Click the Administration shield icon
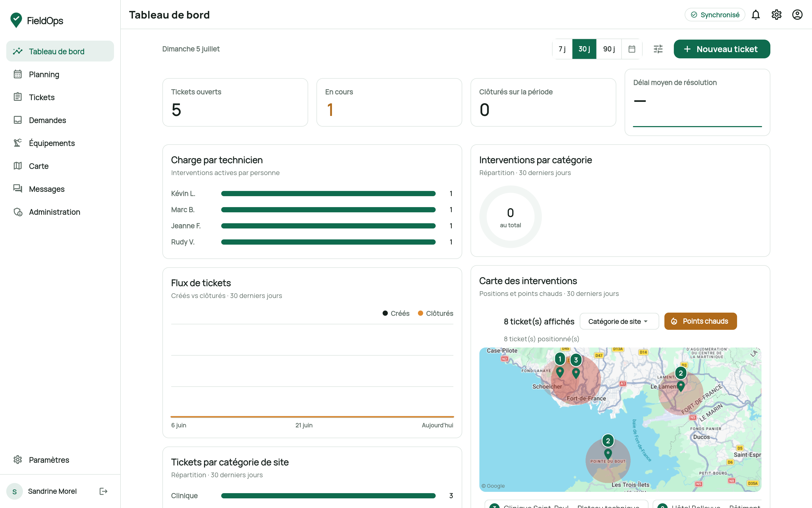 click(18, 212)
